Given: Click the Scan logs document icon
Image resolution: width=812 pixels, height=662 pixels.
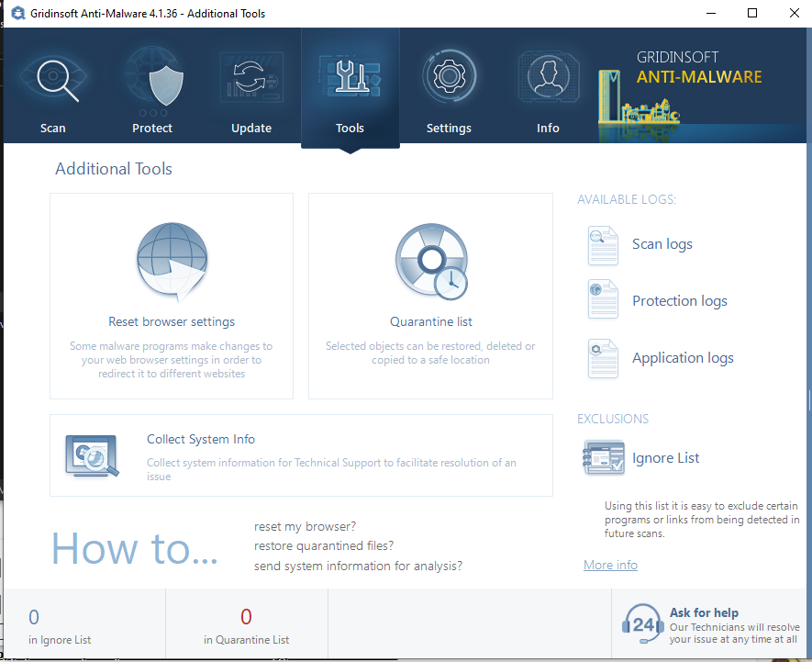Looking at the screenshot, I should (603, 246).
